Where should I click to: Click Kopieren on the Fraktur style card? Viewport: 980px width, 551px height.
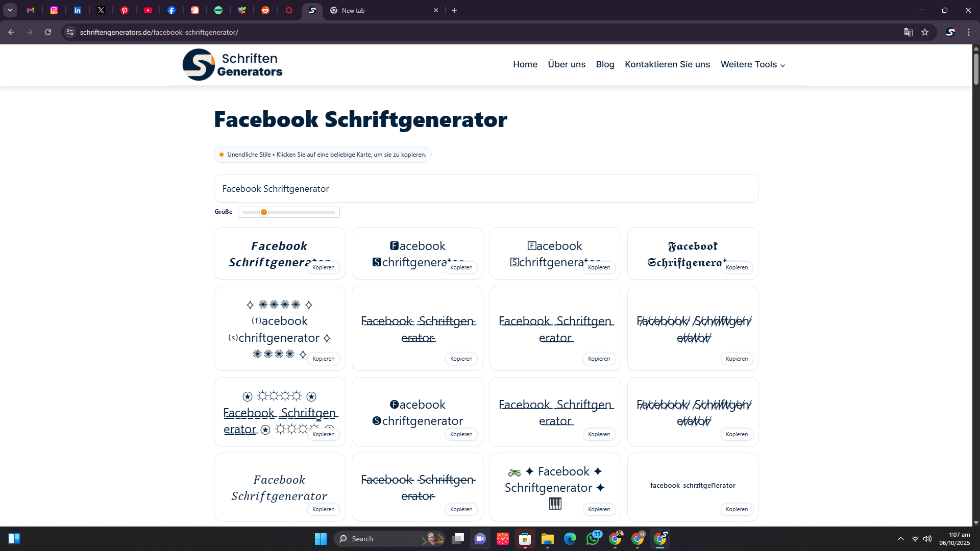[737, 267]
